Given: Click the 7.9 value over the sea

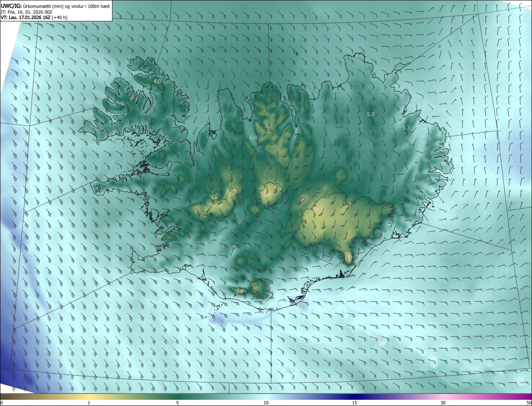Looking at the screenshot, I should click(x=465, y=268).
